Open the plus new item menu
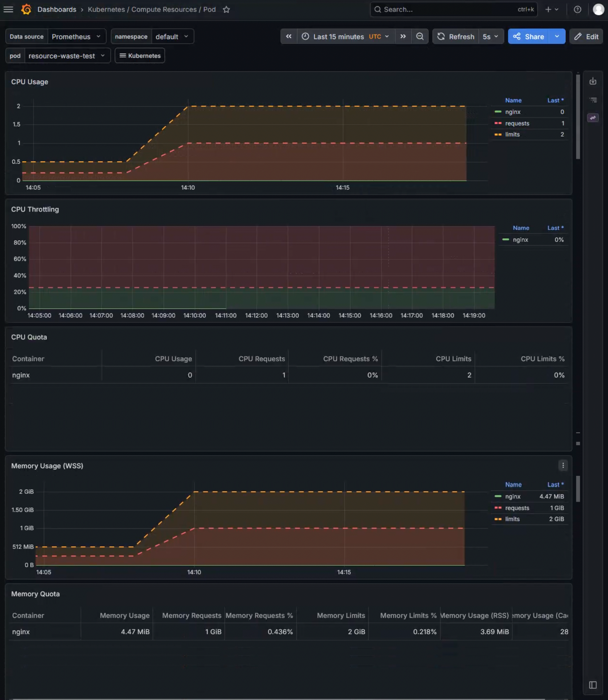The image size is (608, 700). click(552, 10)
